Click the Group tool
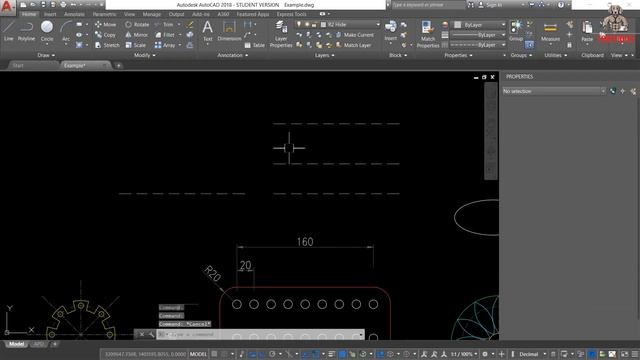 516,31
